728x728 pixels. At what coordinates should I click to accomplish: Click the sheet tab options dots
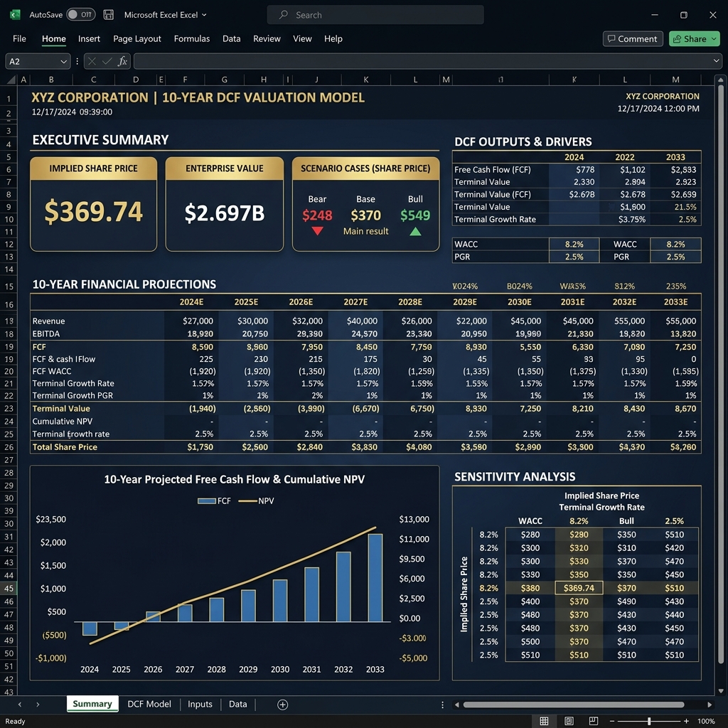point(442,705)
